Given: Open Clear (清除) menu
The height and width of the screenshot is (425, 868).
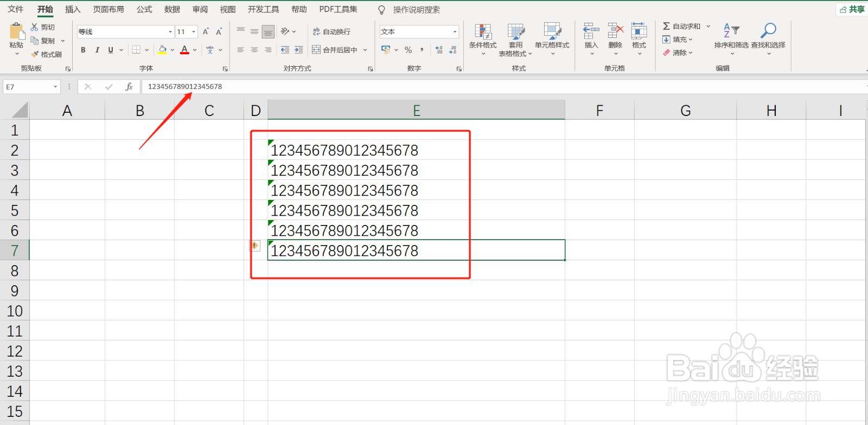Looking at the screenshot, I should coord(678,53).
